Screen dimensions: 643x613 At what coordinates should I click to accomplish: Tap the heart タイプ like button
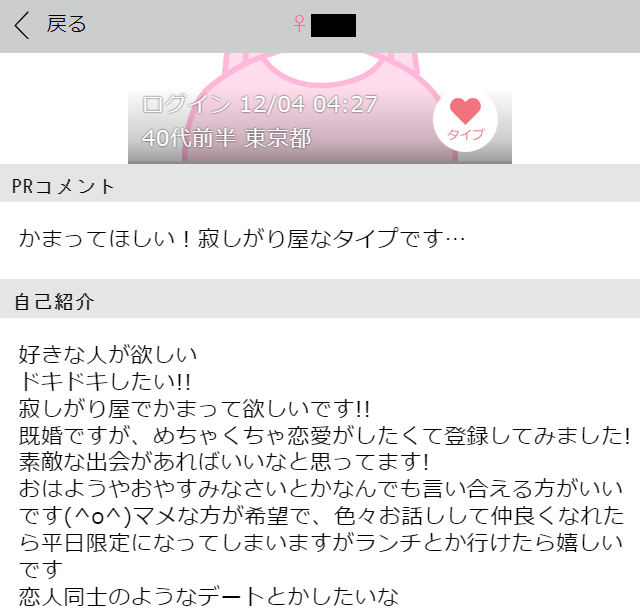(465, 120)
